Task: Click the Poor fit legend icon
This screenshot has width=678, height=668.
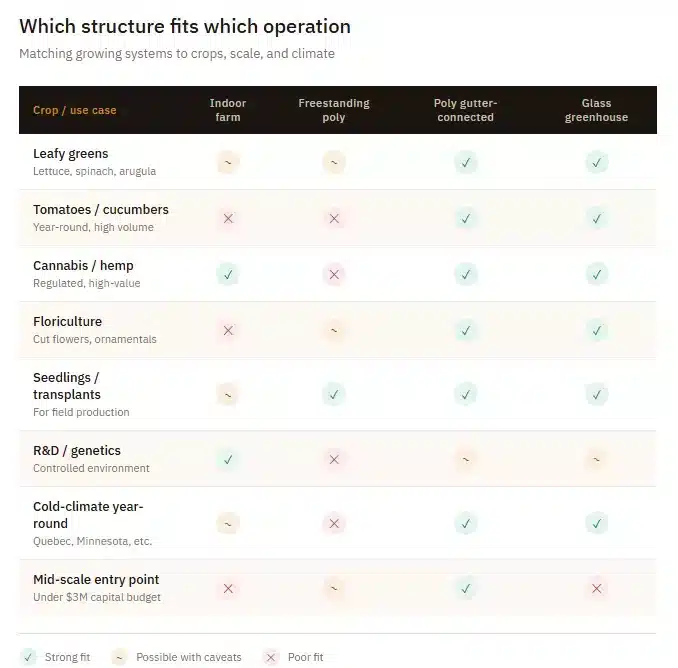Action: [x=270, y=657]
